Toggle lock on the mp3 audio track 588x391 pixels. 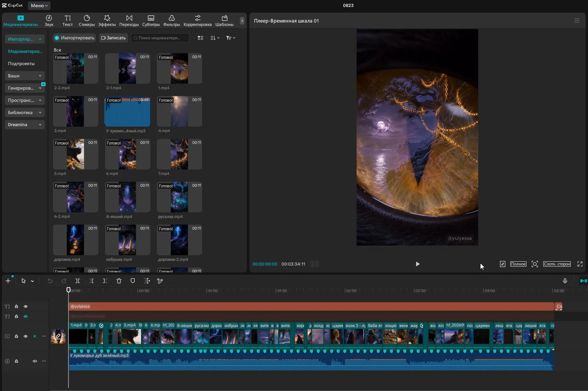coord(16,361)
